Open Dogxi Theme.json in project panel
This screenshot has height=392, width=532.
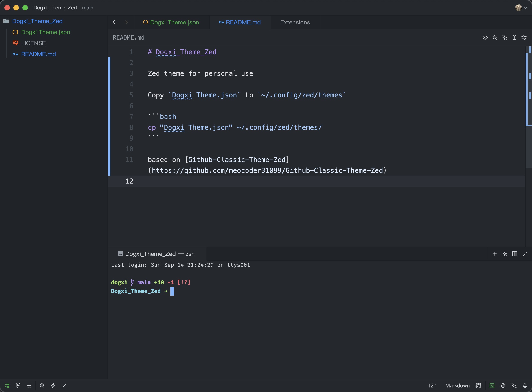click(46, 32)
